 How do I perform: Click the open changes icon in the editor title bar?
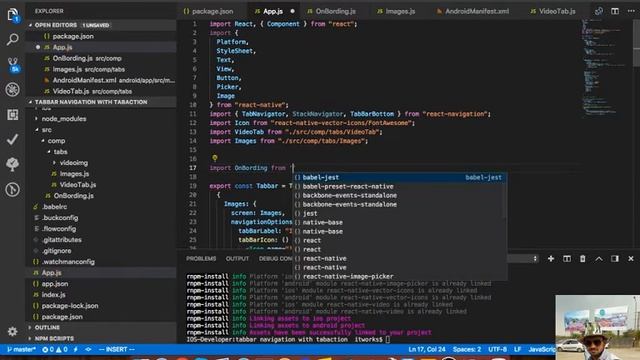point(599,11)
